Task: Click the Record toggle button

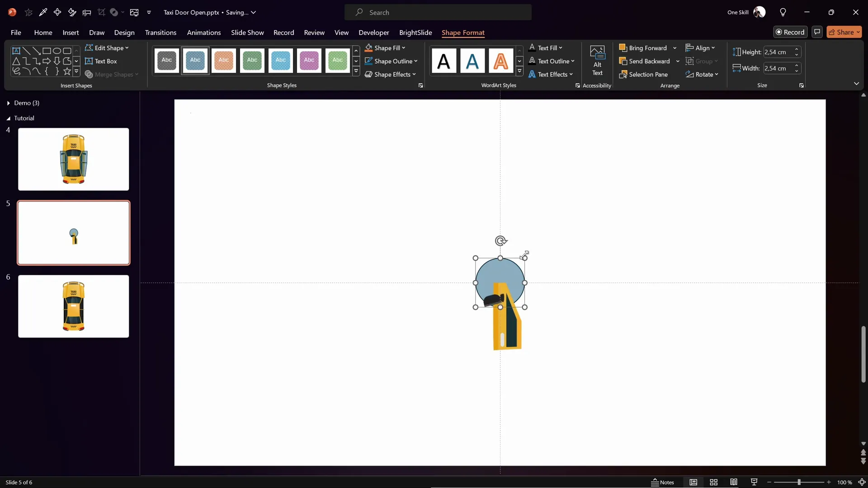Action: click(x=791, y=32)
